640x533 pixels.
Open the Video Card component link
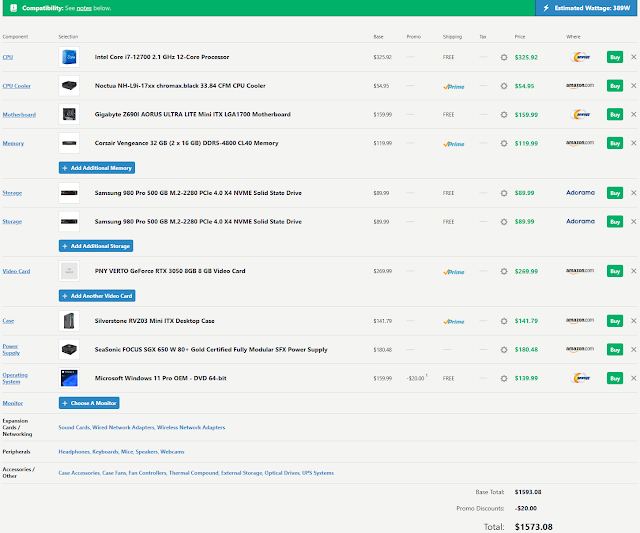pos(16,271)
